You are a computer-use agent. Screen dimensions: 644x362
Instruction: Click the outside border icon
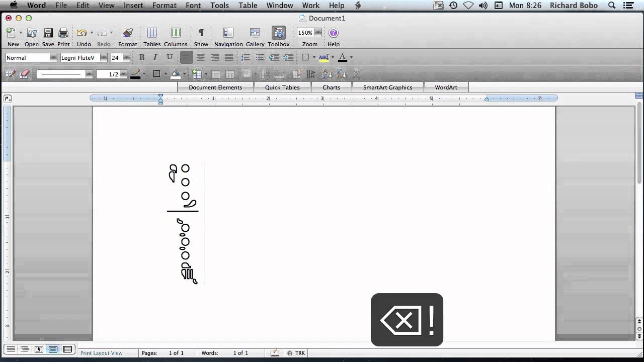coord(305,57)
